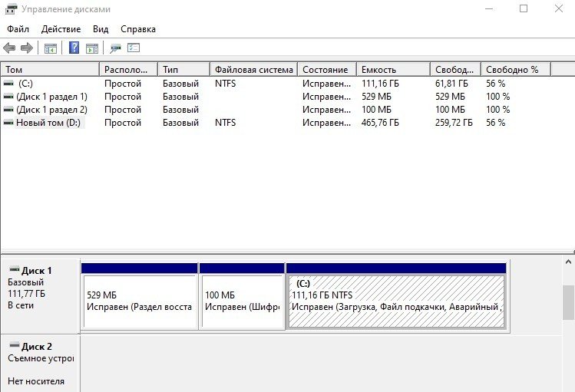Toggle the console tree toolbar icon
This screenshot has height=392, width=575.
tap(50, 48)
